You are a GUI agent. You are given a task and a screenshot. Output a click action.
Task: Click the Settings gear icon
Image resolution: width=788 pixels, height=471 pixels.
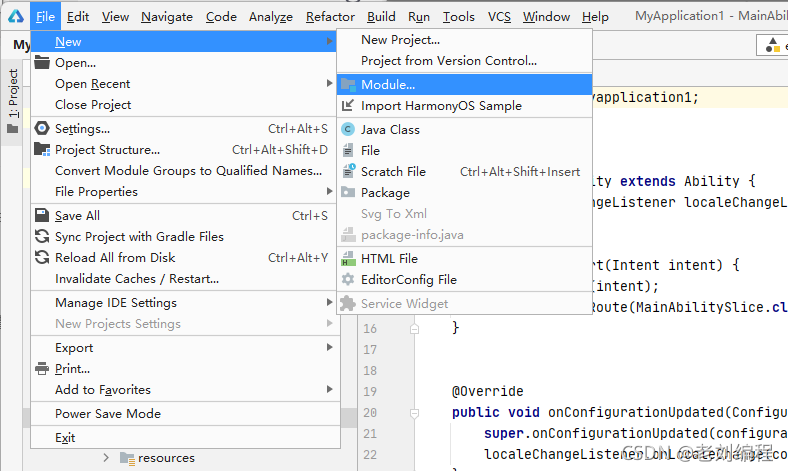[x=42, y=128]
